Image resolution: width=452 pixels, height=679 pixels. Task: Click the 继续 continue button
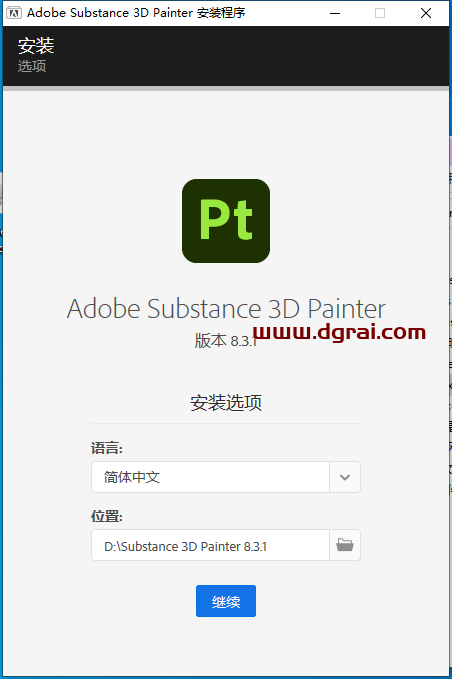[226, 601]
